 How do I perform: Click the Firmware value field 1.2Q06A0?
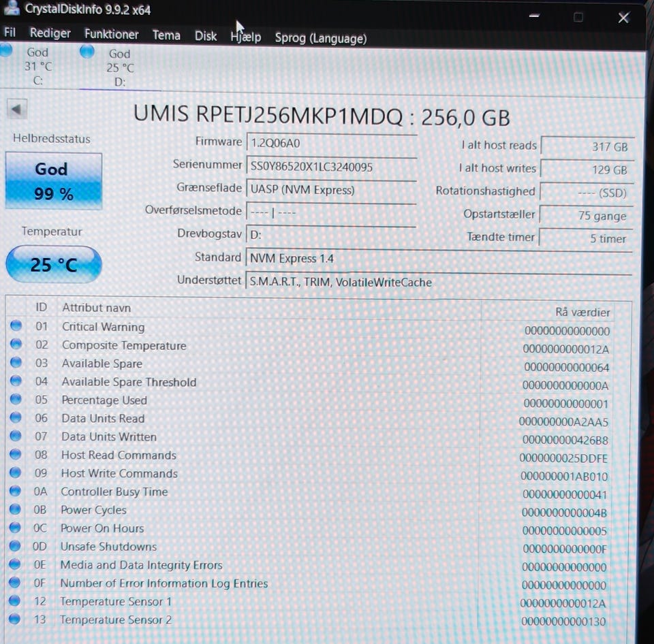coord(331,144)
